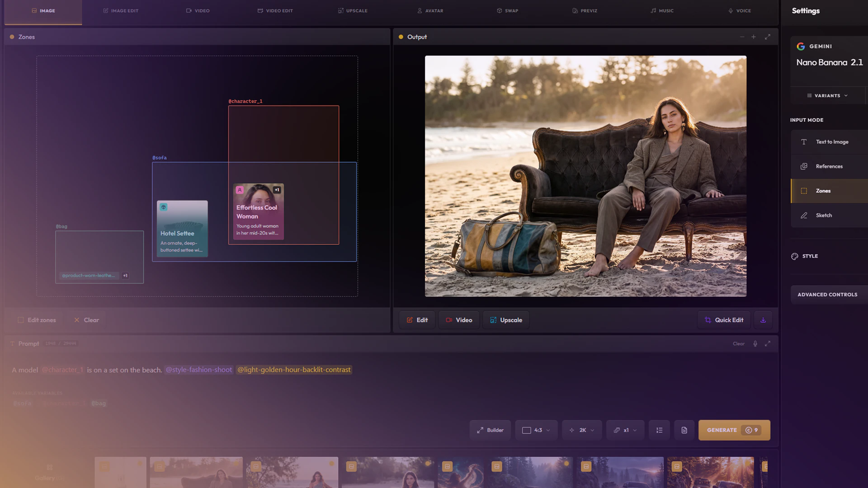Click the list icon beside the x1 dropdown

tap(660, 430)
